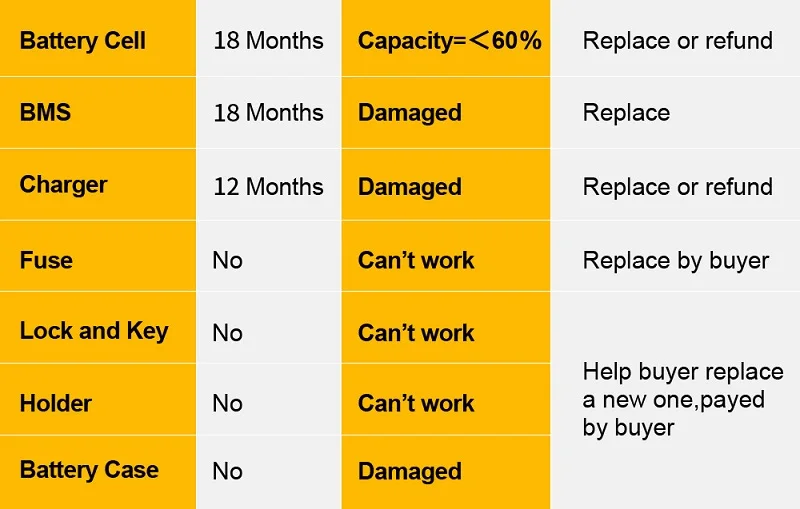Click the Battery Case row label
The height and width of the screenshot is (509, 800).
point(89,470)
